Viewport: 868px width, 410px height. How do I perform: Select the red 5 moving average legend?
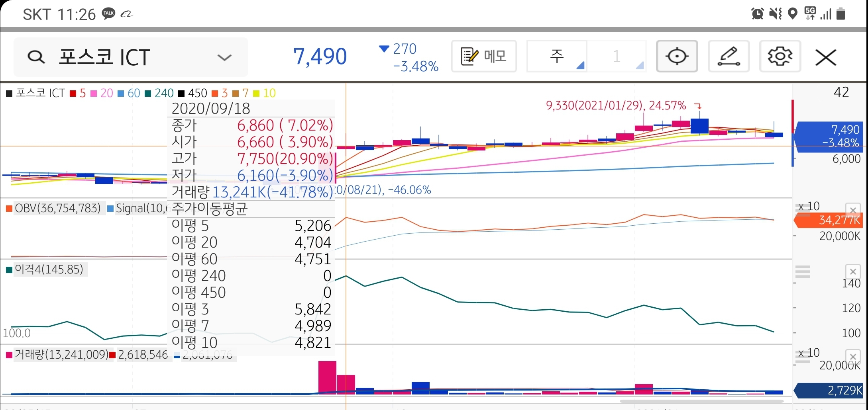78,93
